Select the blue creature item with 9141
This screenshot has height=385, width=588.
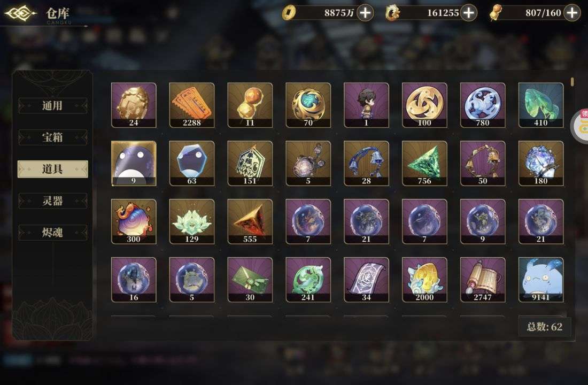click(x=541, y=280)
